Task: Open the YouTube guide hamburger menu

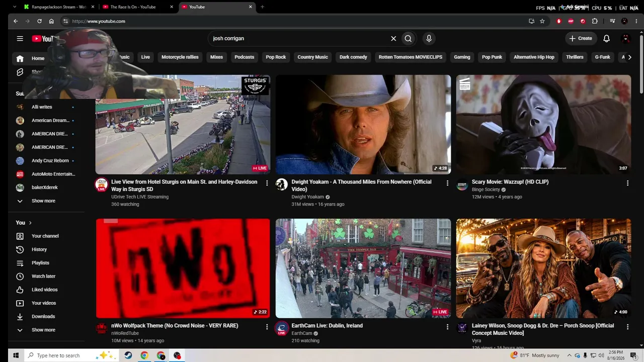Action: coord(20,38)
